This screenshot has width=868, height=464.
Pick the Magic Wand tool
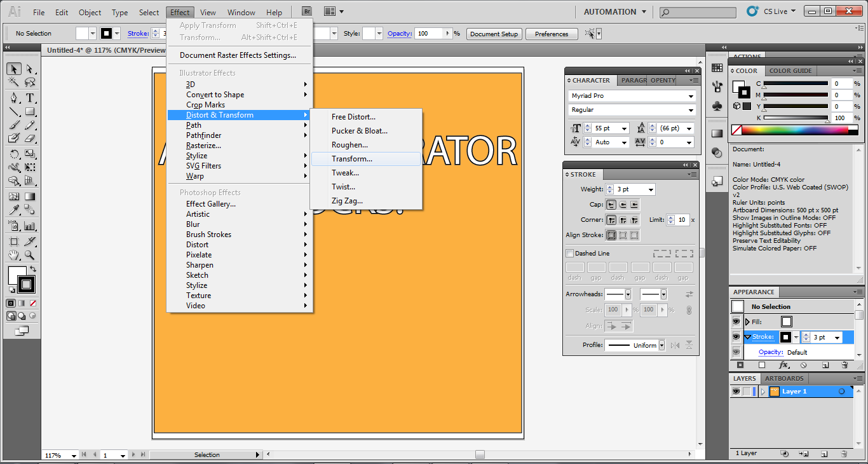[14, 83]
